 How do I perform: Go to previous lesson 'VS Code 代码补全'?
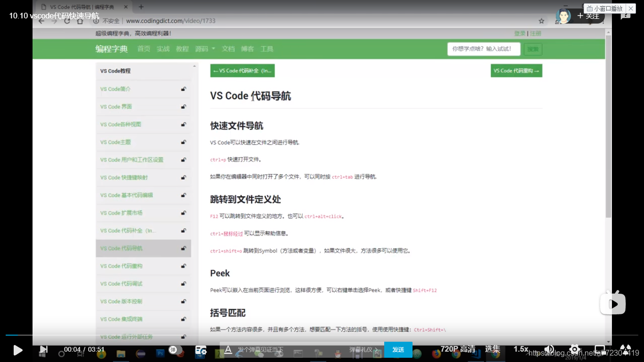(x=242, y=71)
